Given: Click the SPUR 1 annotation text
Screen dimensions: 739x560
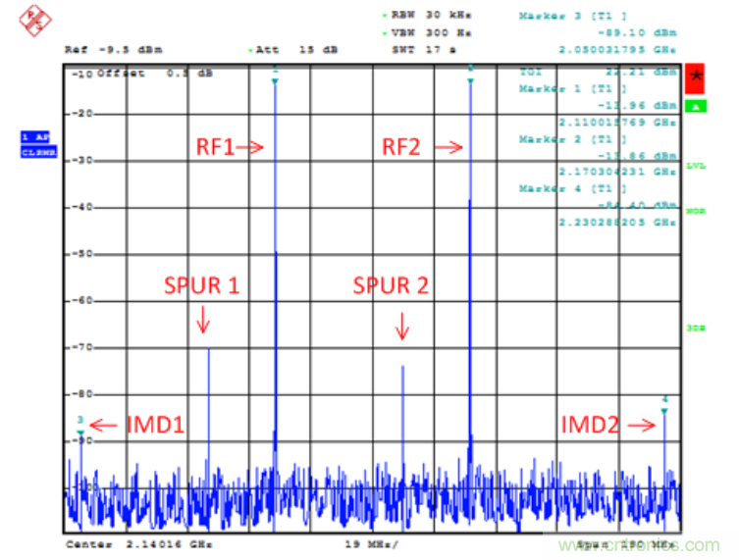Looking at the screenshot, I should (201, 286).
